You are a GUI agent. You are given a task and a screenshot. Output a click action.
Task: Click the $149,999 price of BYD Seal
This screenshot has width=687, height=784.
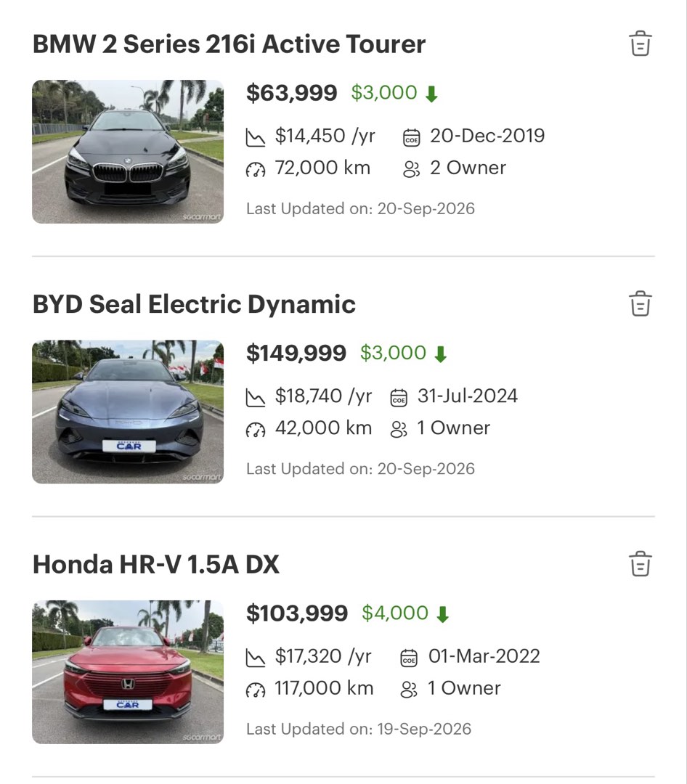click(296, 353)
